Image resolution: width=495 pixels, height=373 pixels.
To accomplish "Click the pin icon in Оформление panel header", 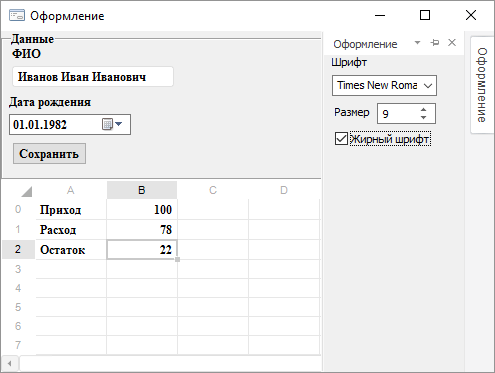I will [x=435, y=43].
